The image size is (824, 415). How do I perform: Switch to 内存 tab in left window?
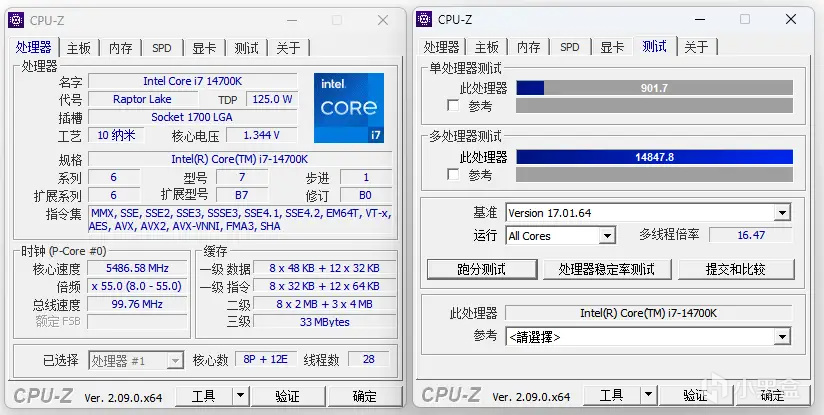coord(121,48)
